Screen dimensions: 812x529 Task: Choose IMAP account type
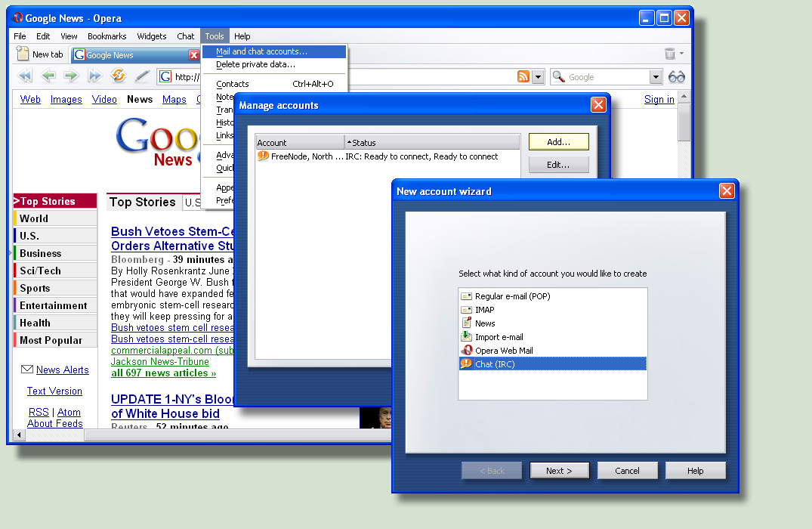pyautogui.click(x=553, y=309)
